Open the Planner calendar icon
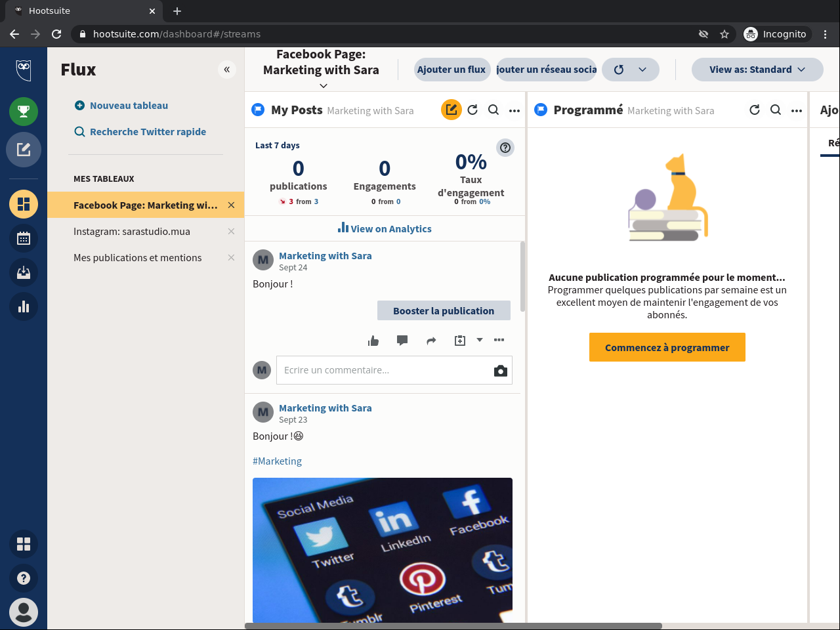Viewport: 840px width, 630px height. coord(24,238)
